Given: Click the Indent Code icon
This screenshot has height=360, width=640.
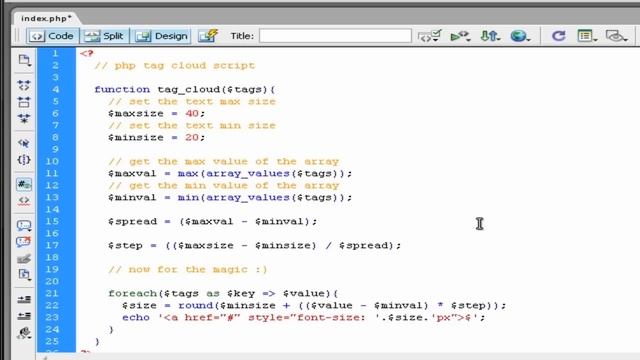Looking at the screenshot, I should pyautogui.click(x=24, y=300).
